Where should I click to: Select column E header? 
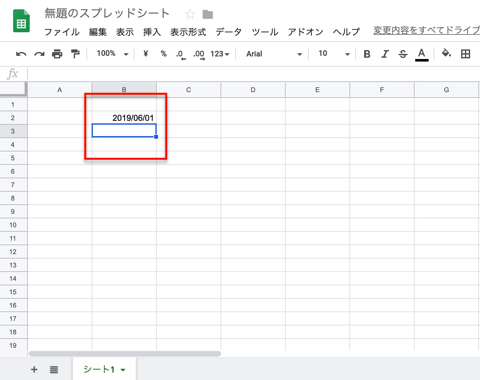[x=317, y=90]
